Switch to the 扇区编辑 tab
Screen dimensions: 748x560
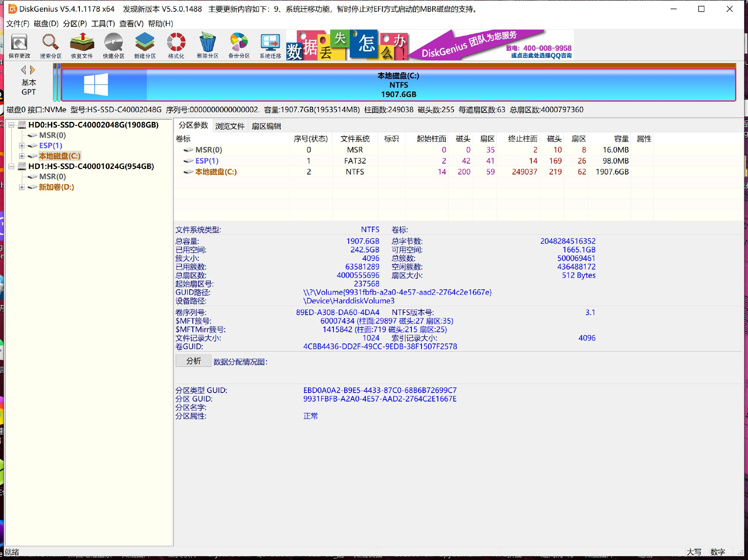266,126
